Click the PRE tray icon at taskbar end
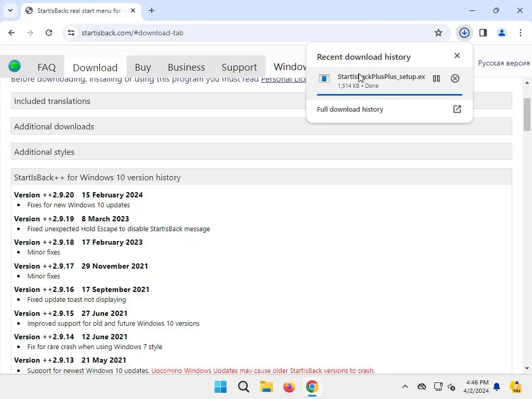 (x=515, y=387)
